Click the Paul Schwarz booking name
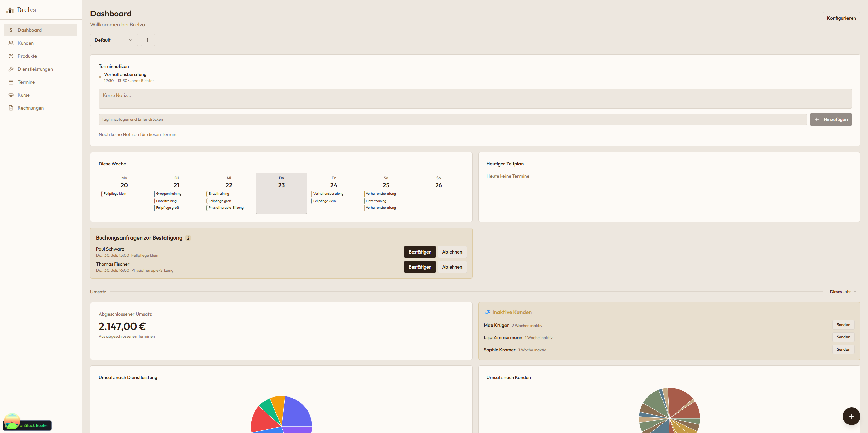This screenshot has width=868, height=433. [x=110, y=249]
